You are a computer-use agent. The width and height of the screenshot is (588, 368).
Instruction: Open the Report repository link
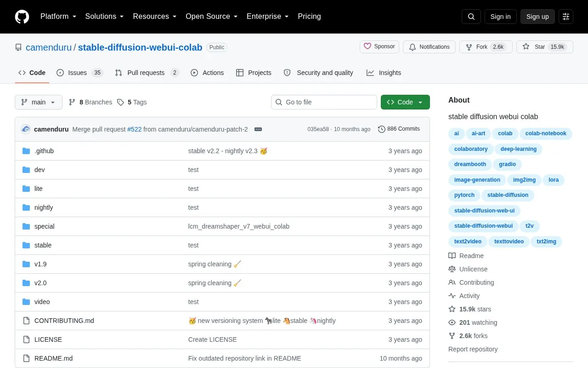[473, 349]
